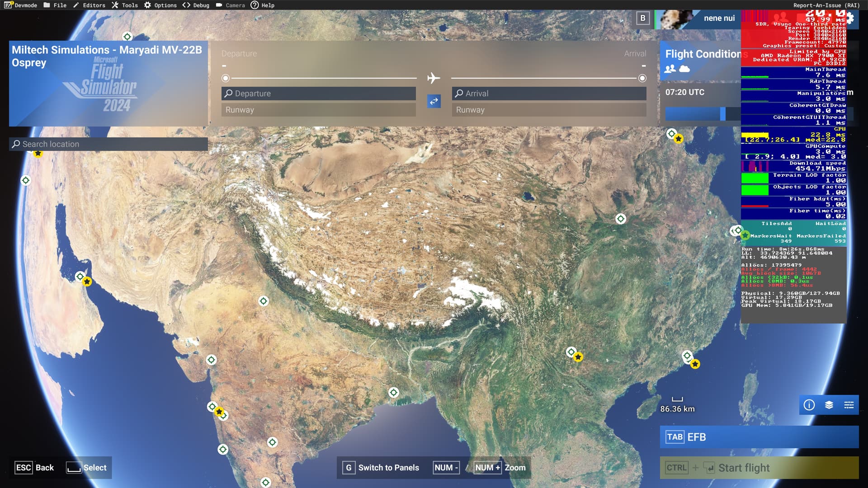868x488 pixels.
Task: Select the Miltech MV-22B Osprey aircraft panel
Action: pos(108,84)
